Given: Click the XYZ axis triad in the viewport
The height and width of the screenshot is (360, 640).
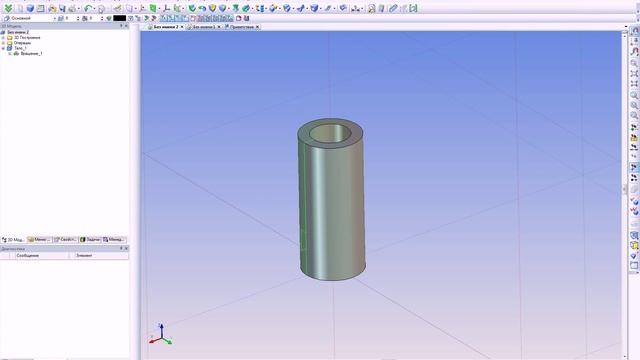Looking at the screenshot, I should coord(161,334).
